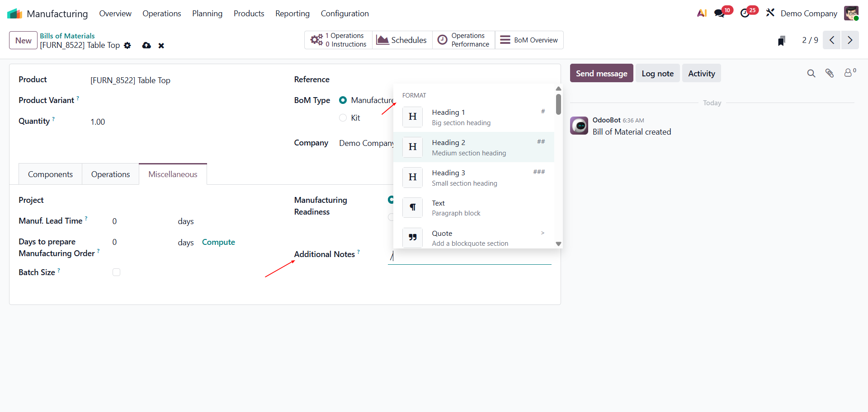Open the conversations chat icon in top bar
The width and height of the screenshot is (868, 412).
(x=719, y=14)
